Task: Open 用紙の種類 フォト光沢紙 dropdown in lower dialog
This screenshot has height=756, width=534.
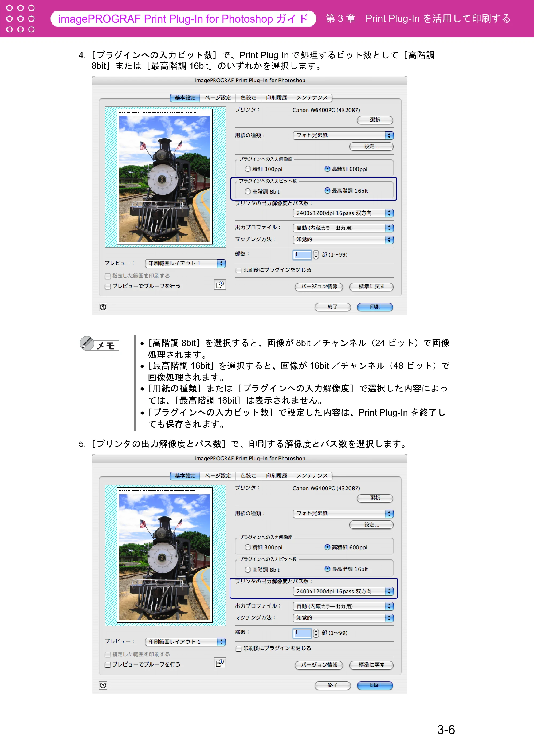Action: [343, 513]
